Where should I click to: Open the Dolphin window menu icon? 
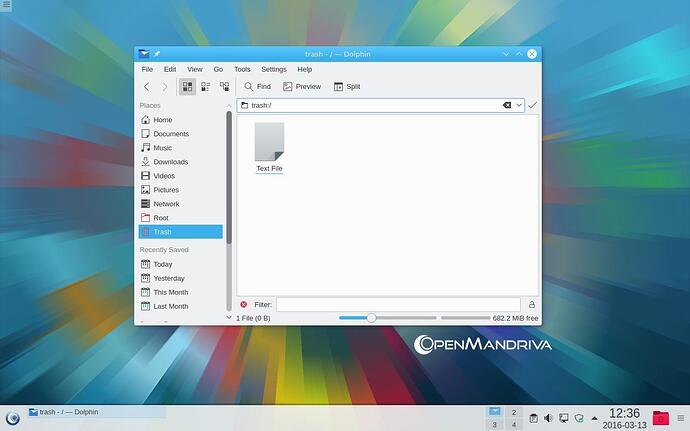tap(144, 54)
